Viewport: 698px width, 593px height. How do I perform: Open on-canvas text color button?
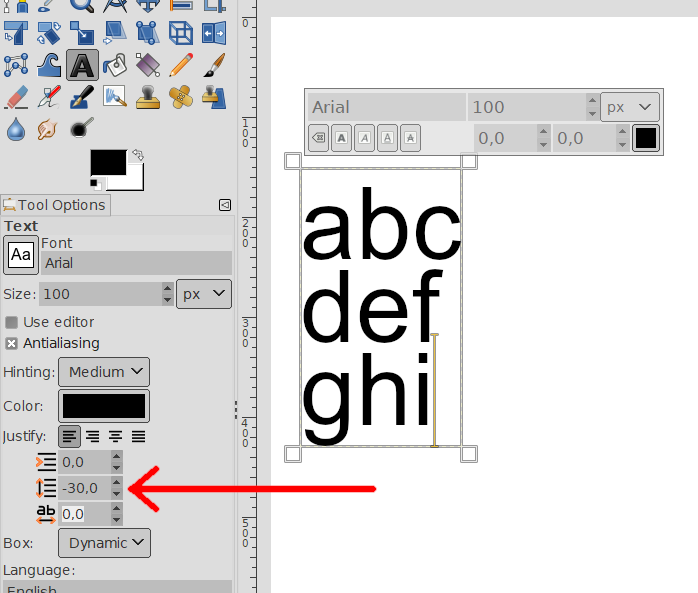[646, 138]
